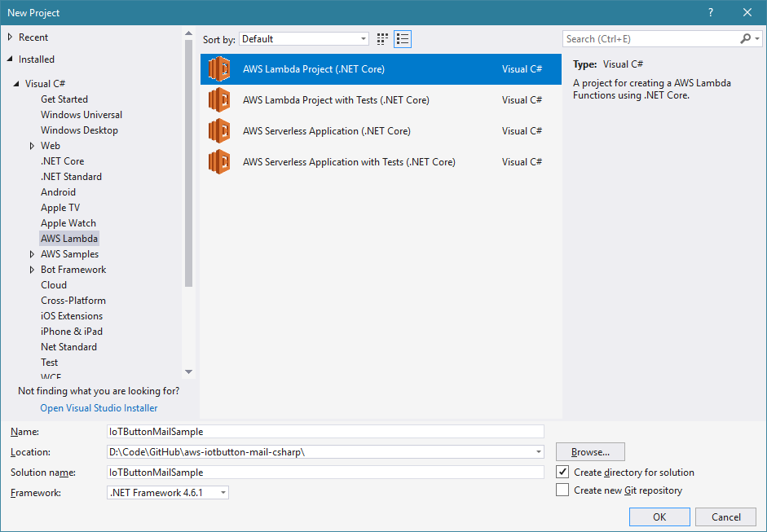Screen dimensions: 767x532
Task: Click the AWS Lambda Project with Tests icon
Action: point(218,100)
